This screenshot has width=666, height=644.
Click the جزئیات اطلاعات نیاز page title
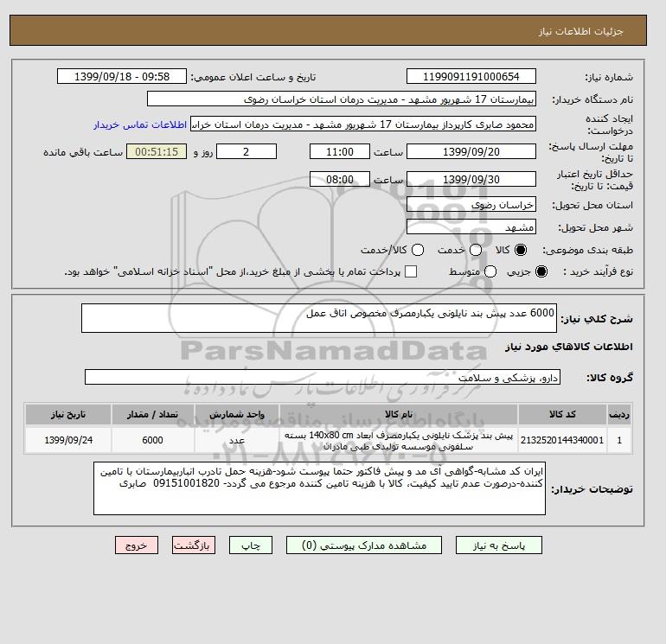coord(580,31)
